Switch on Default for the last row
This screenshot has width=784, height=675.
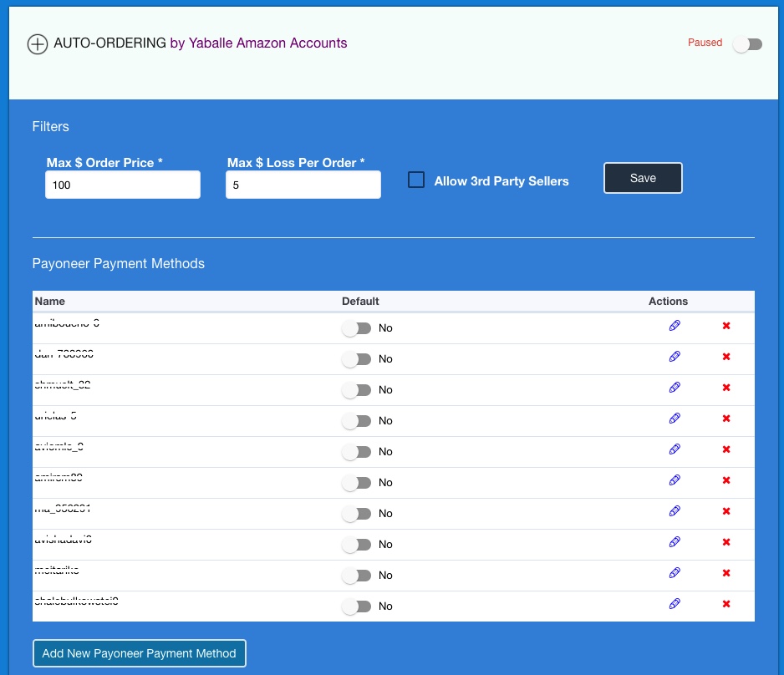pyautogui.click(x=357, y=606)
